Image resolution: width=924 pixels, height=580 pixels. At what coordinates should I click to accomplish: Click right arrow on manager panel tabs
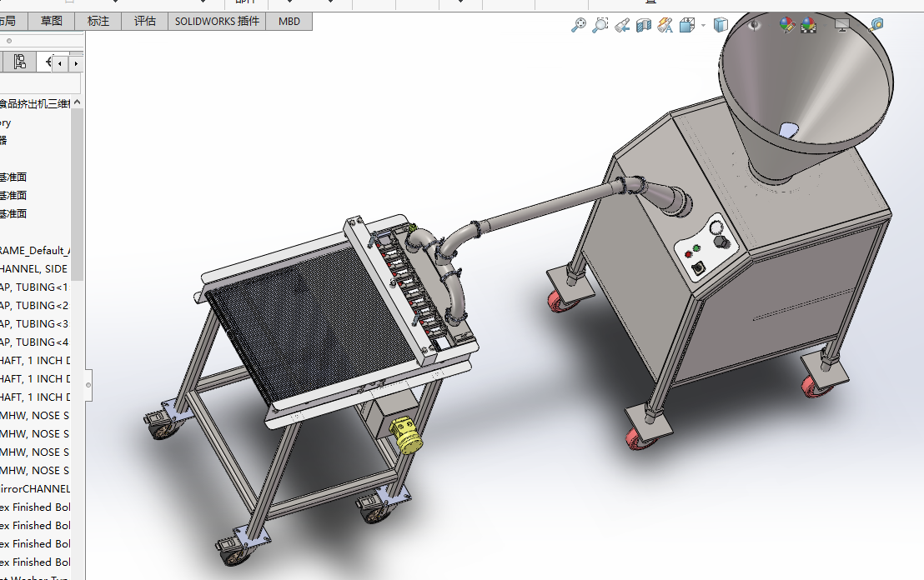point(76,62)
